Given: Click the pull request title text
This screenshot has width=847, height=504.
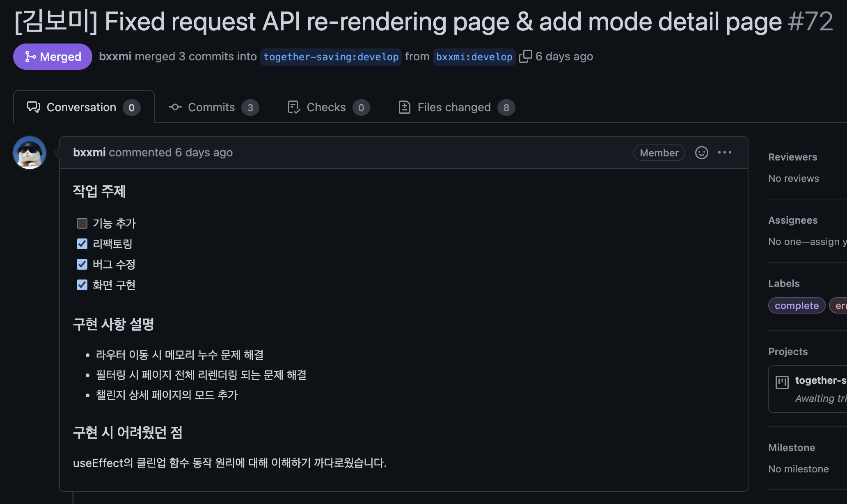Looking at the screenshot, I should pos(443,21).
